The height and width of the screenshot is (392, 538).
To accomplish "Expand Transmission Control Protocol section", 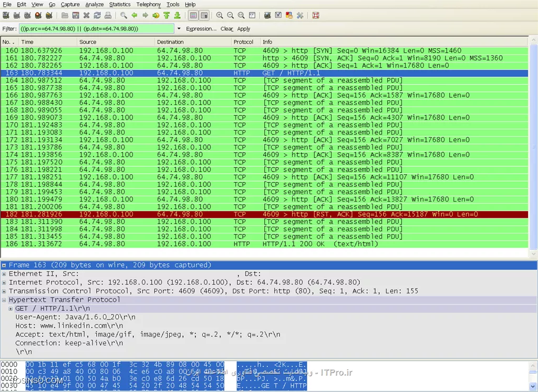I will pos(4,291).
